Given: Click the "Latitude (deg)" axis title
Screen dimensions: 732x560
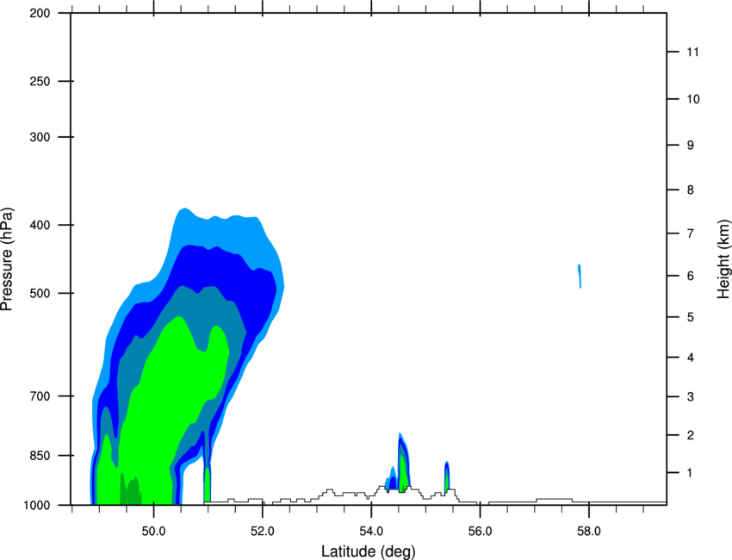Looking at the screenshot, I should click(x=369, y=551).
